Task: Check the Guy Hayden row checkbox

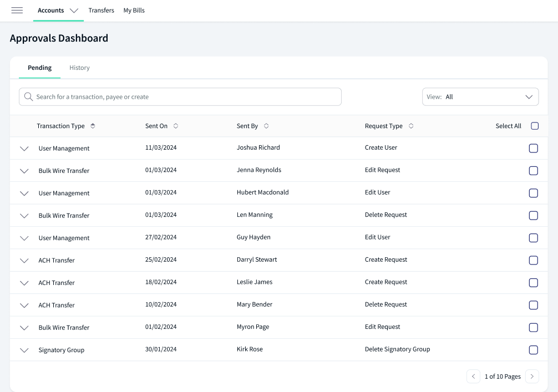Action: (x=534, y=238)
